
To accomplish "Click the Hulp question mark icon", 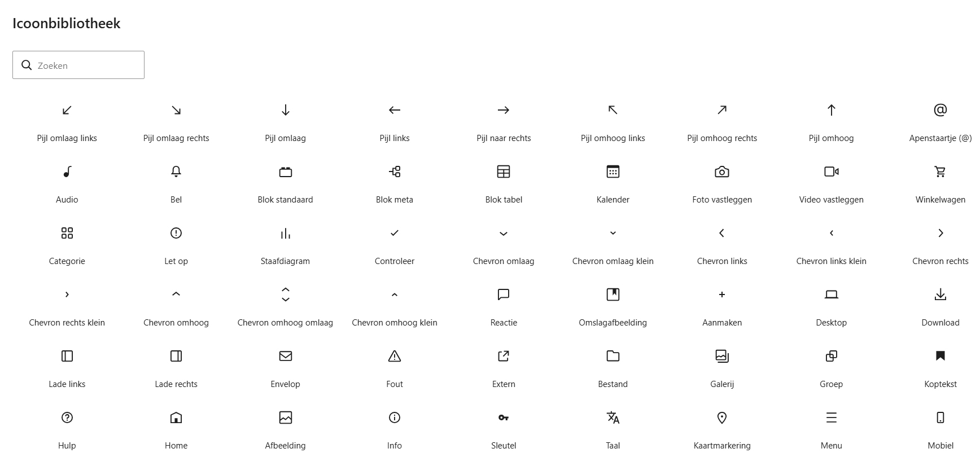I will click(x=67, y=417).
